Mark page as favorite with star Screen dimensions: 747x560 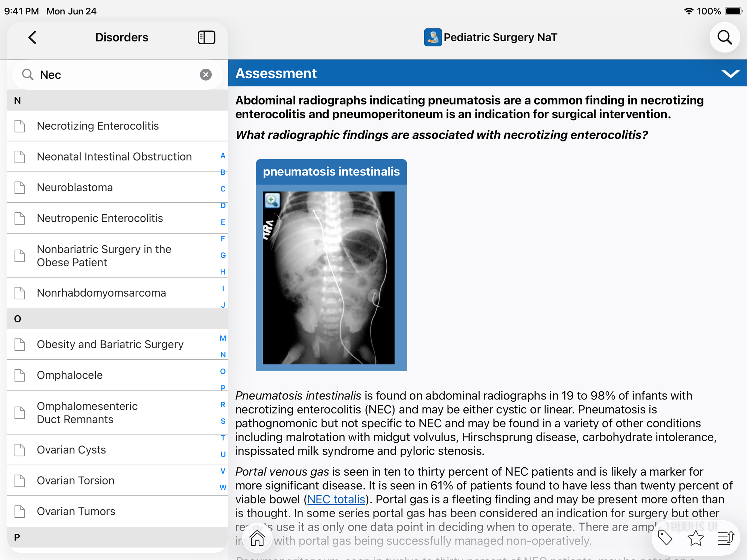point(696,538)
